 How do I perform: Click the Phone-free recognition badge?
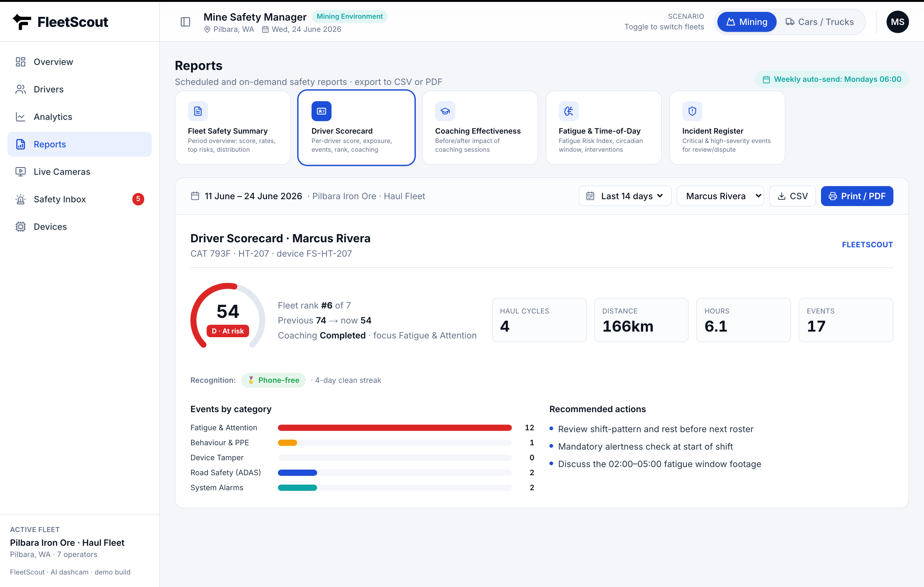(x=273, y=380)
